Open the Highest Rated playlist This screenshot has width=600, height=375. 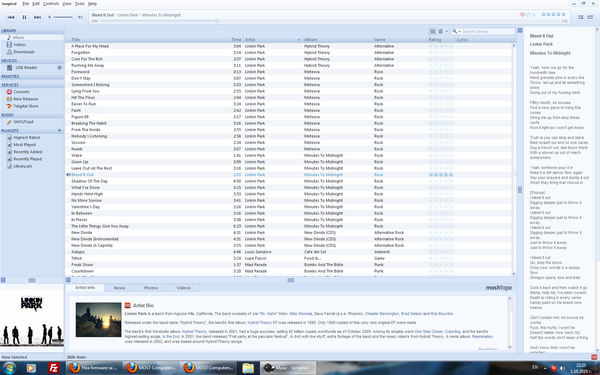[x=32, y=137]
